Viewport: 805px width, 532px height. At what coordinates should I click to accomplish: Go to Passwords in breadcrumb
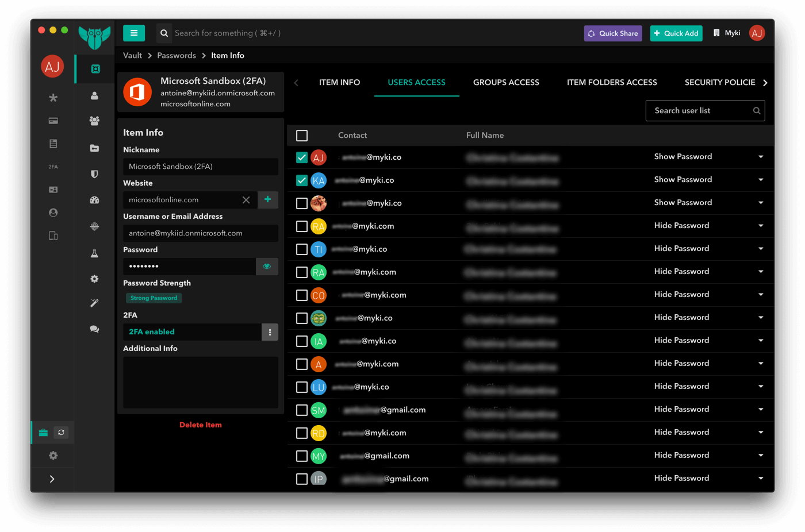coord(177,56)
